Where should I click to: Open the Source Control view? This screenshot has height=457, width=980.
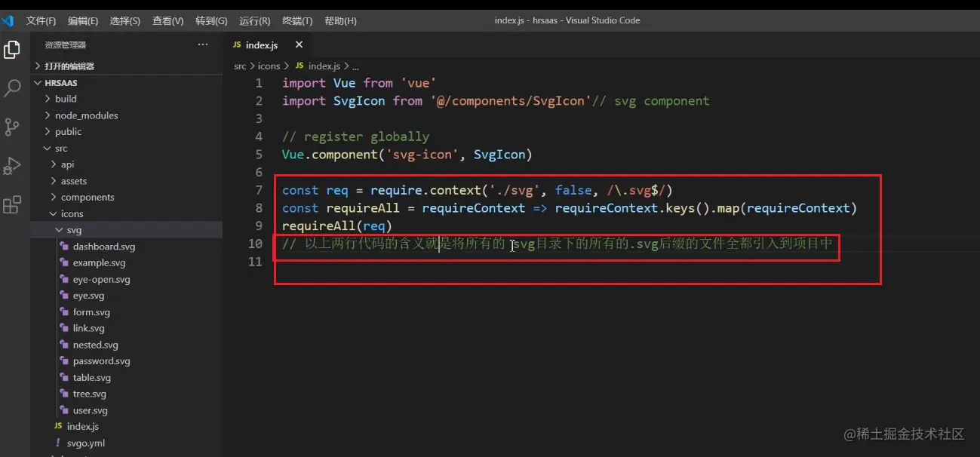pos(12,127)
